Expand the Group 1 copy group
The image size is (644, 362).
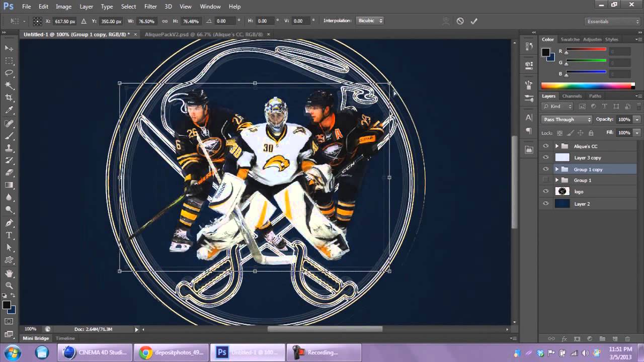click(x=557, y=169)
